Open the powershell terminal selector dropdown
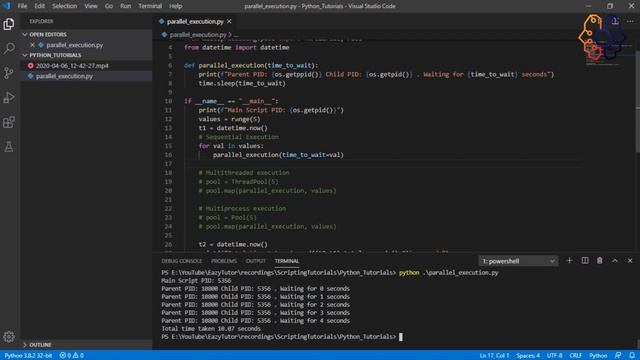The image size is (640, 360). 518,261
